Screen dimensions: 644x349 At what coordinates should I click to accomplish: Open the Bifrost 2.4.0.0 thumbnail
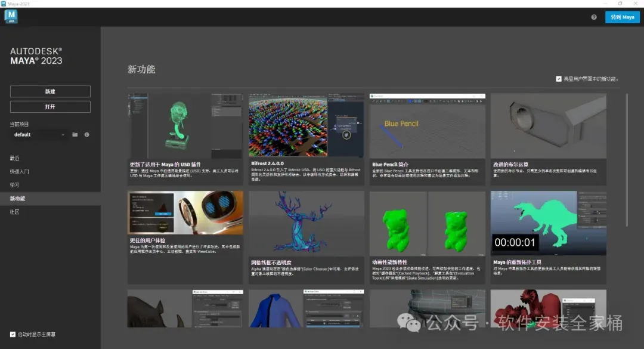point(306,125)
